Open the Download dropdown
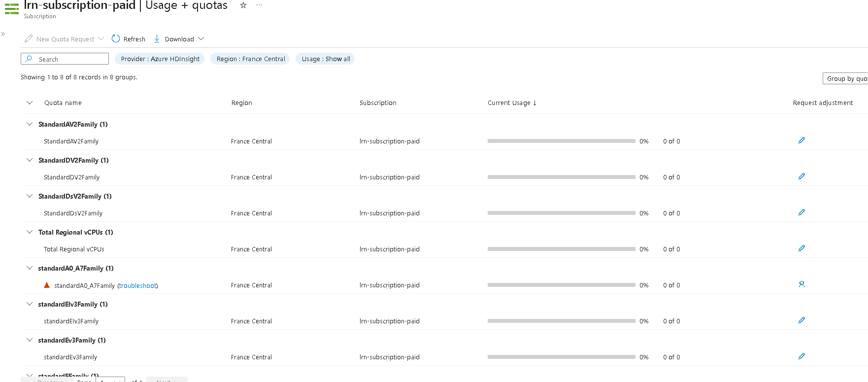This screenshot has height=382, width=868. tap(179, 39)
